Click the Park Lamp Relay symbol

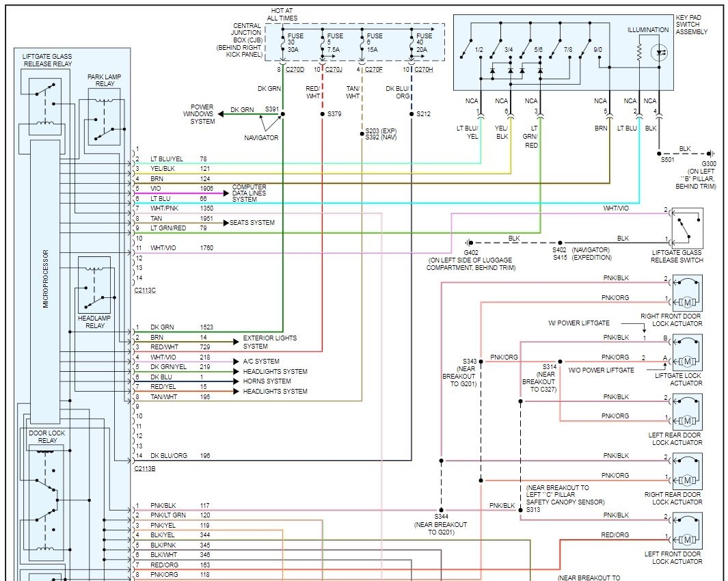click(x=105, y=117)
